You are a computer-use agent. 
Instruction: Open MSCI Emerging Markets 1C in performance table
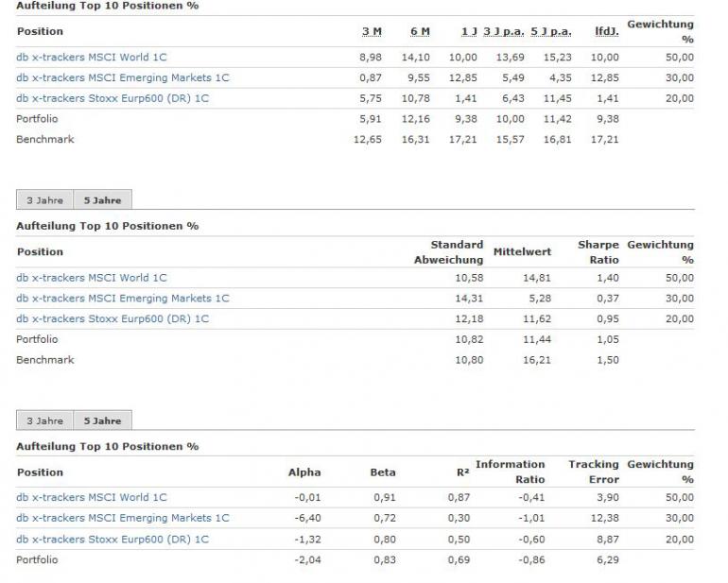(123, 78)
